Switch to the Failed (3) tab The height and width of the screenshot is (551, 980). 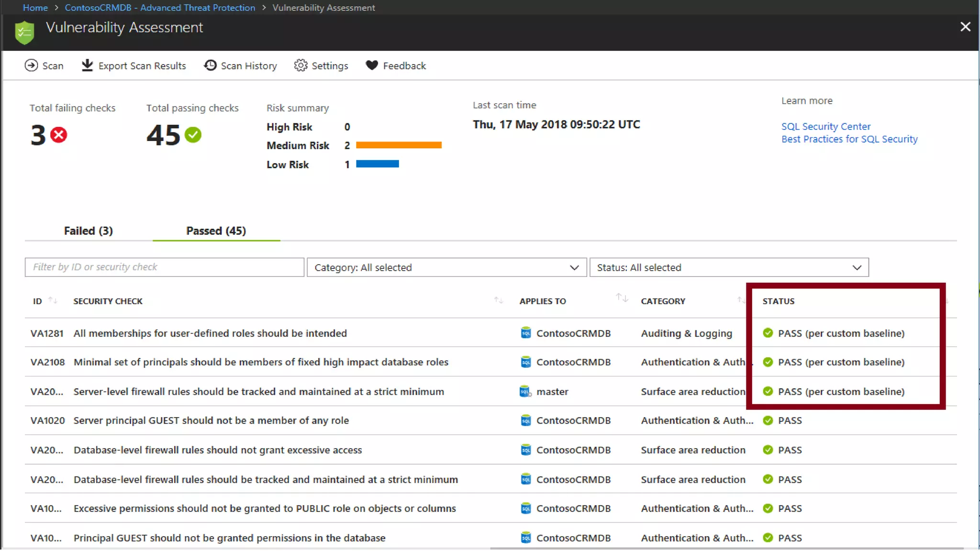(x=89, y=231)
